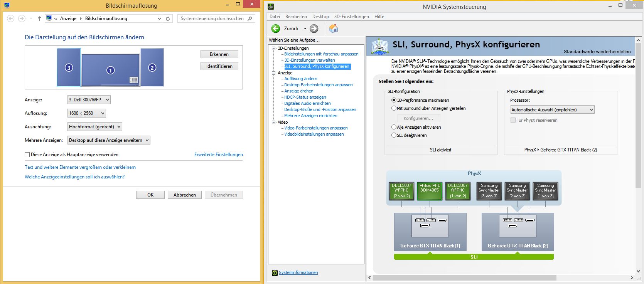Open the Bearbeiten menu
Image resolution: width=644 pixels, height=284 pixels.
click(296, 17)
